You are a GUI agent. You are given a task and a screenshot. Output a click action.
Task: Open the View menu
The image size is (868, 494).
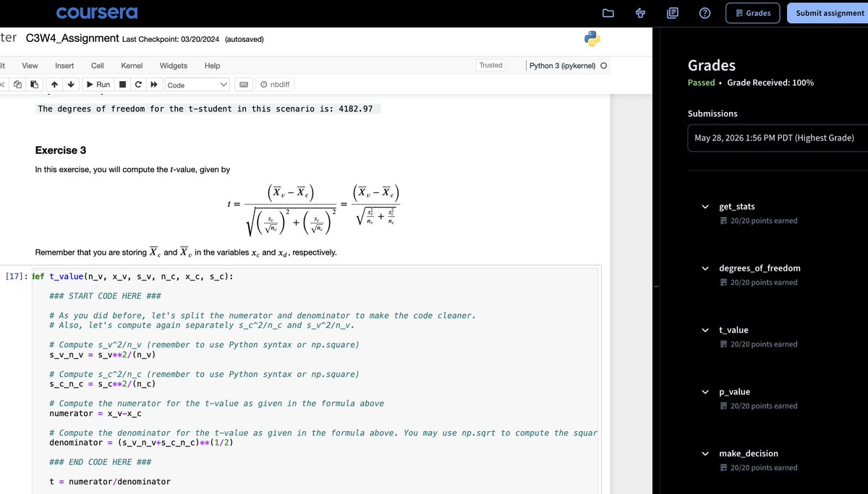[x=30, y=65]
